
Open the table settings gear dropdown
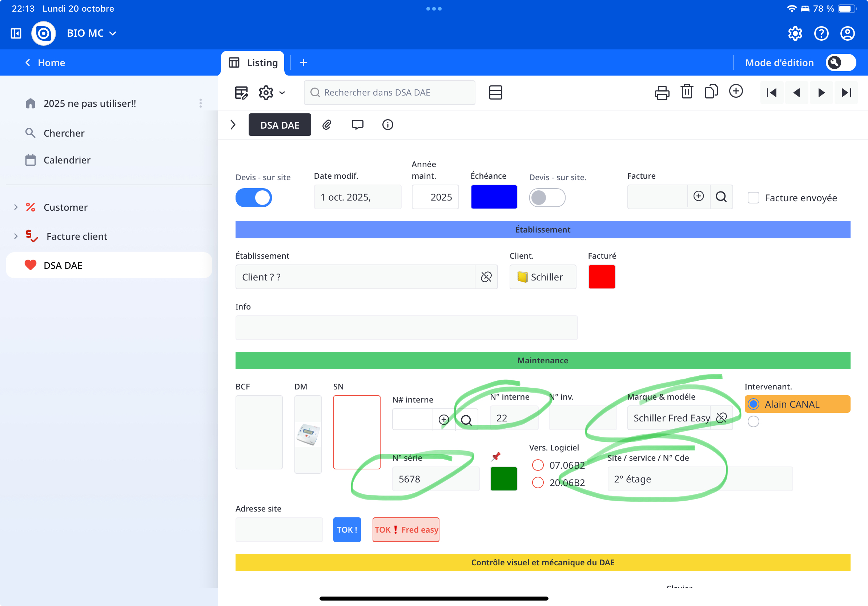(x=272, y=93)
